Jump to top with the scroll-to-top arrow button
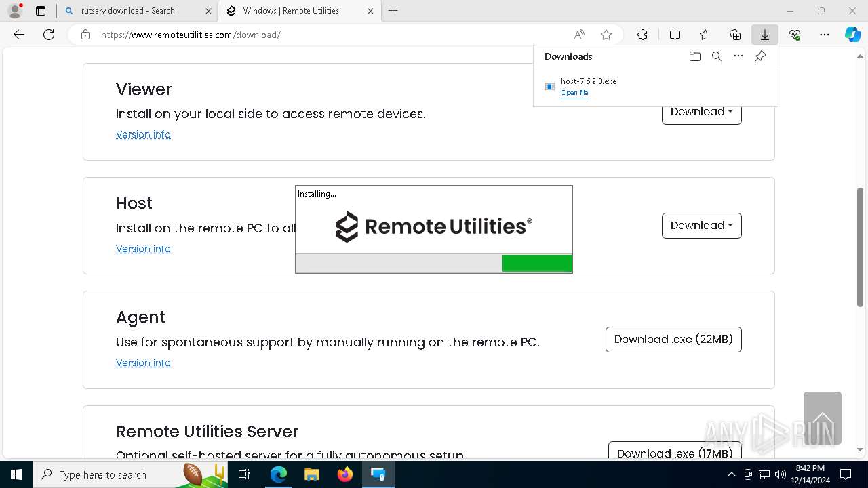The width and height of the screenshot is (868, 488). [x=822, y=418]
